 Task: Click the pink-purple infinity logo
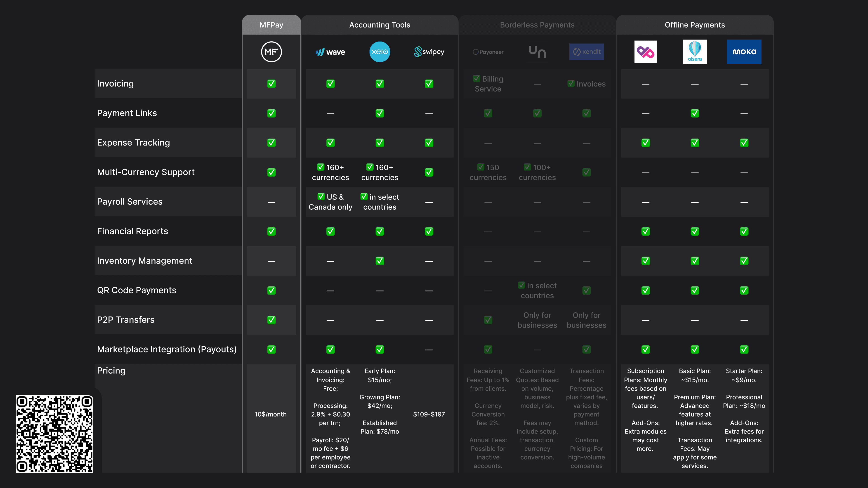pyautogui.click(x=645, y=52)
